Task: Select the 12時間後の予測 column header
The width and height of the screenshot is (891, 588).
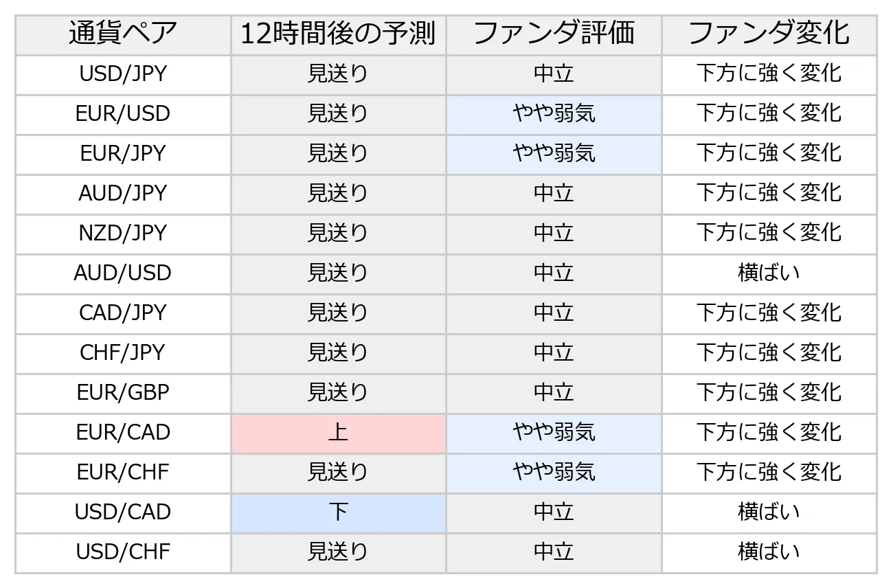Action: [339, 34]
